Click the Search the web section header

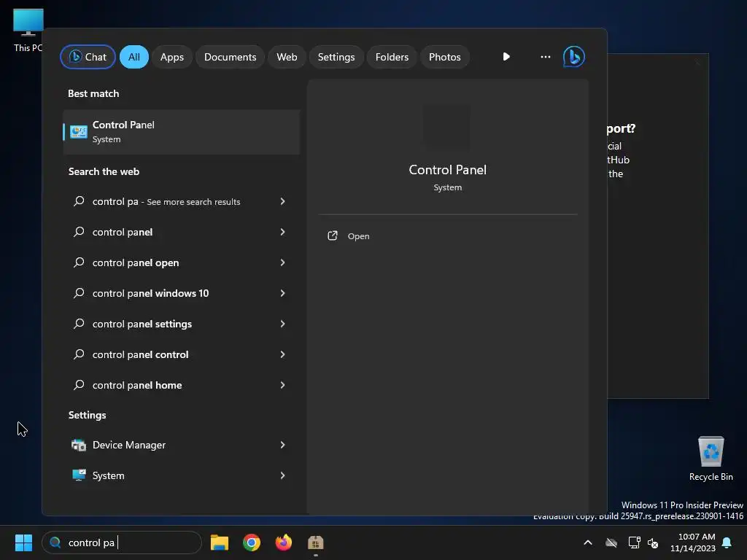pos(104,172)
